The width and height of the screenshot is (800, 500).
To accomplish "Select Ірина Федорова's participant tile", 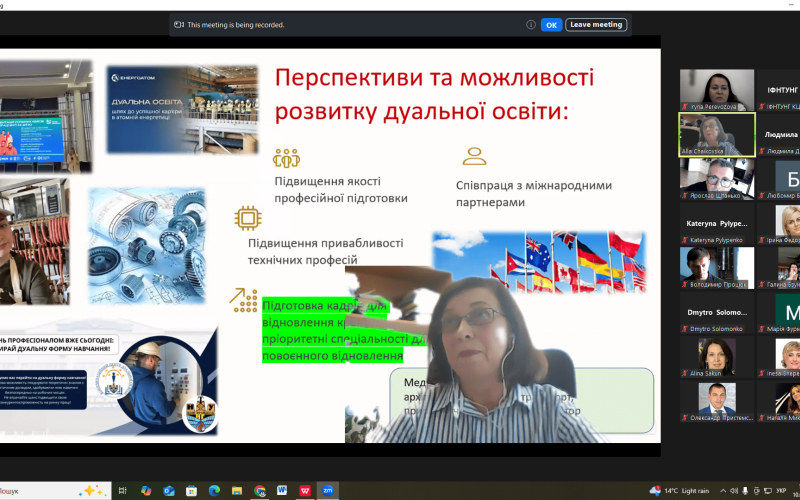I will 779,223.
